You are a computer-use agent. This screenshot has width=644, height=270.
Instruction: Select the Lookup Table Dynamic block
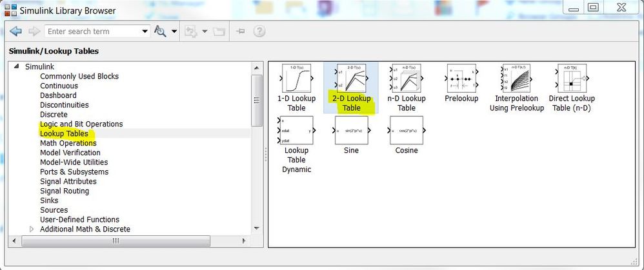296,144
